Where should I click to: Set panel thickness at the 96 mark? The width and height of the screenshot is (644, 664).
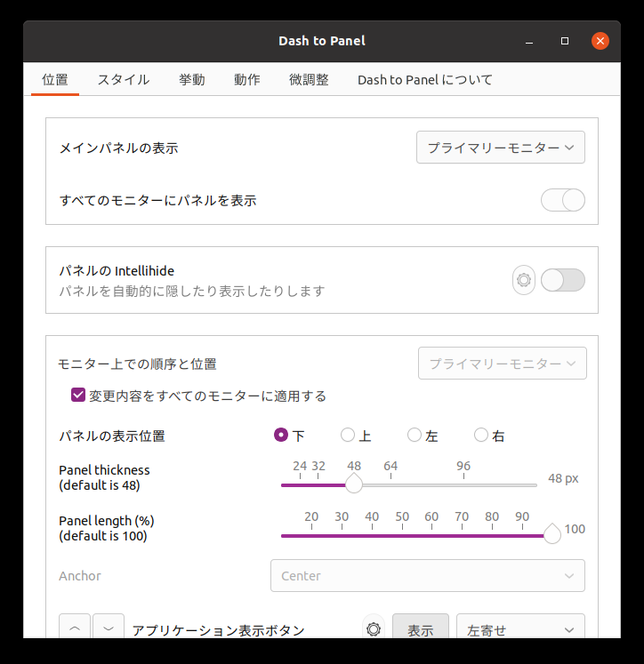463,485
